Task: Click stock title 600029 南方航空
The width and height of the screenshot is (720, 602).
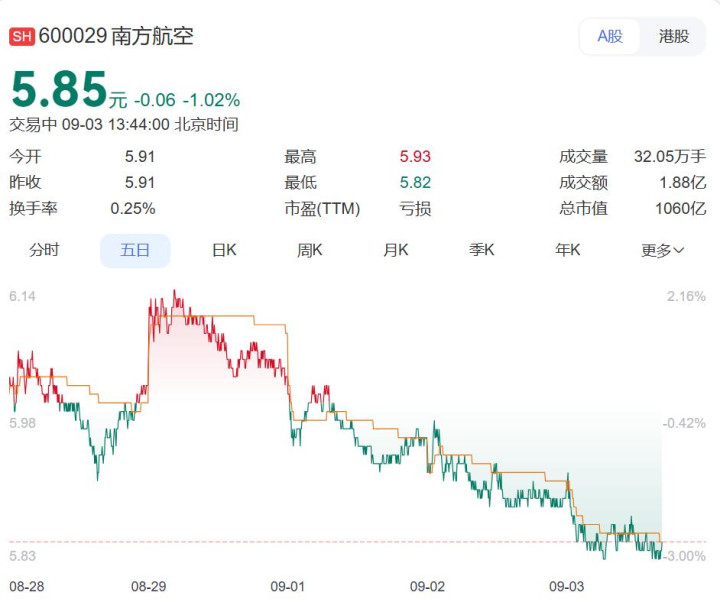Action: click(x=116, y=36)
